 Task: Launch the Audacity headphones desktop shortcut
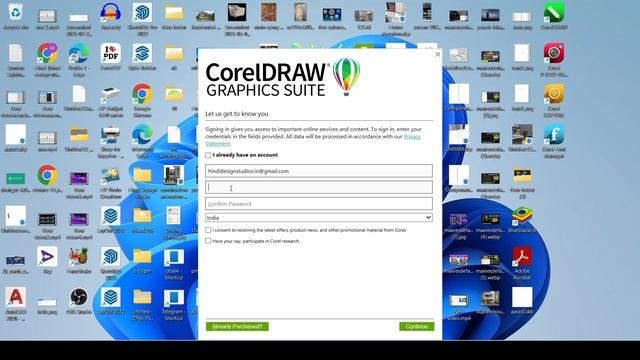click(x=111, y=12)
